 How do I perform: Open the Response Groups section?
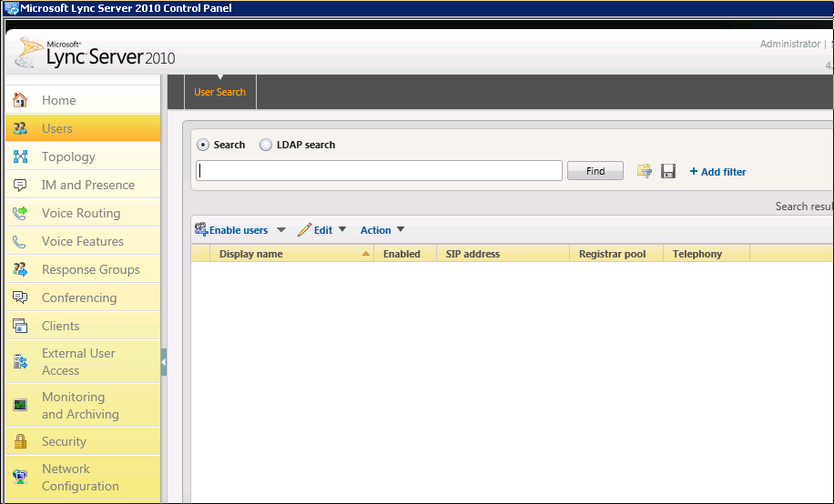(x=83, y=269)
